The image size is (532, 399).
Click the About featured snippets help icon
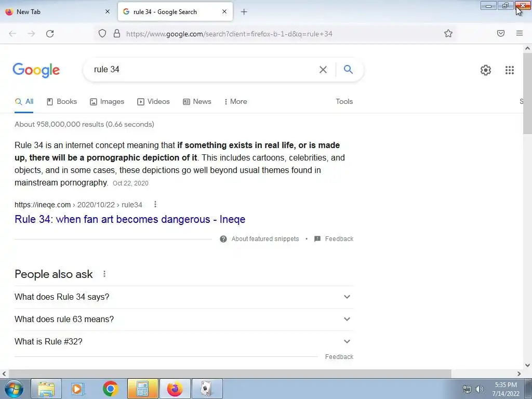[x=223, y=239]
